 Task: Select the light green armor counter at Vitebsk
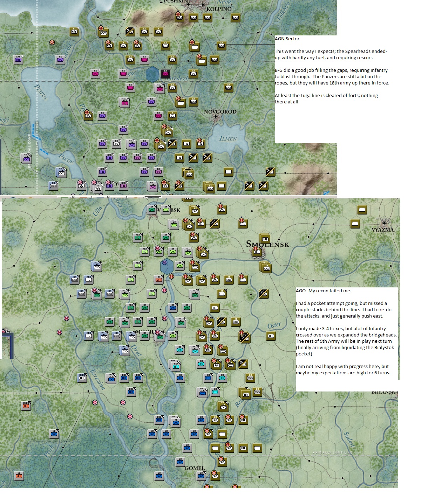tap(165, 210)
